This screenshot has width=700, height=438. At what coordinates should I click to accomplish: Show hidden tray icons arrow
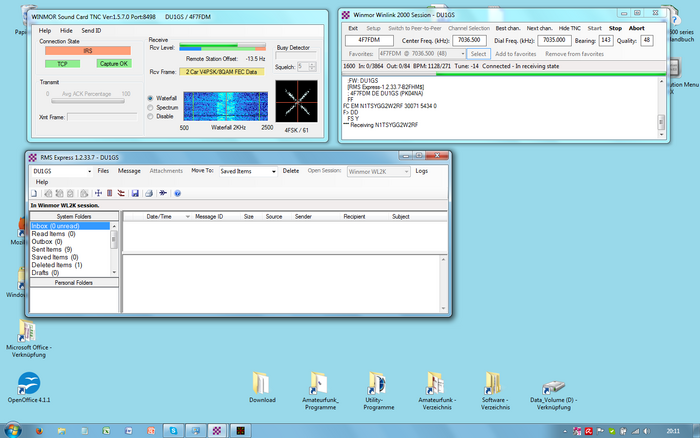565,431
